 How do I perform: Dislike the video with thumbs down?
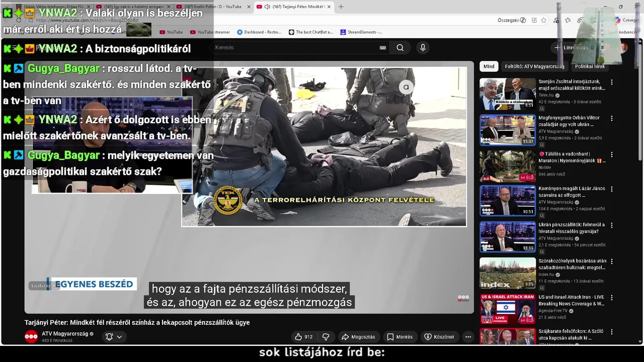(x=326, y=337)
